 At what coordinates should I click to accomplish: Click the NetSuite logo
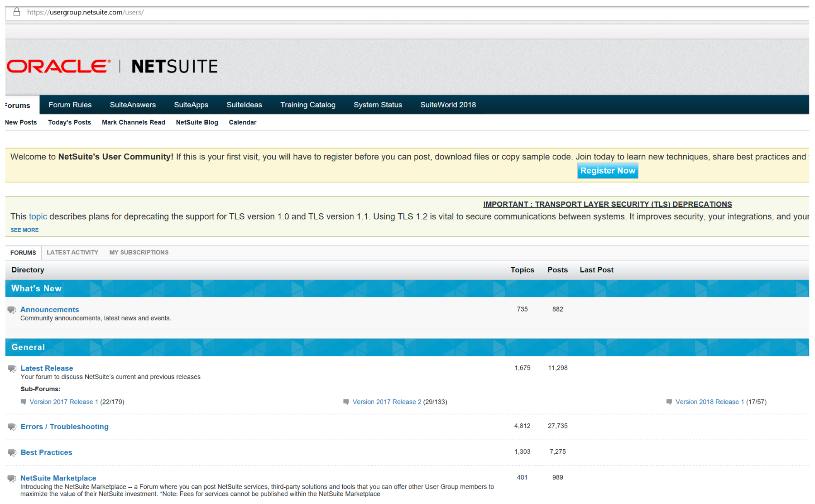[x=174, y=67]
